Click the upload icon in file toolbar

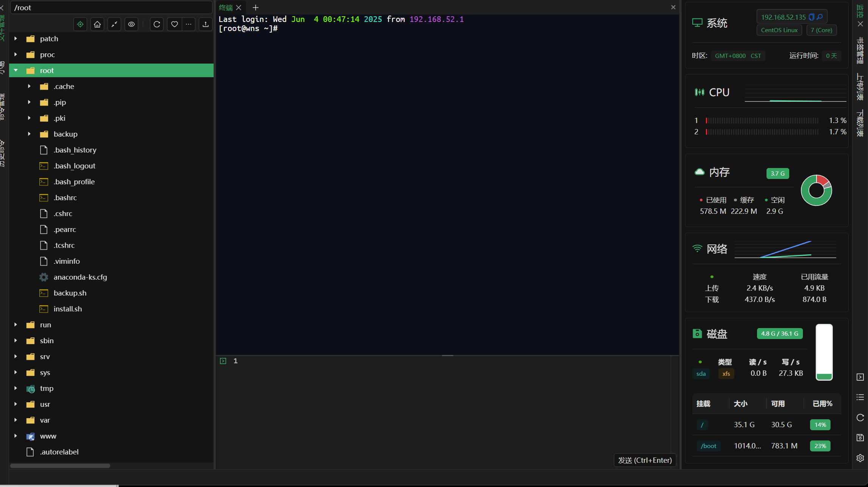coord(206,24)
